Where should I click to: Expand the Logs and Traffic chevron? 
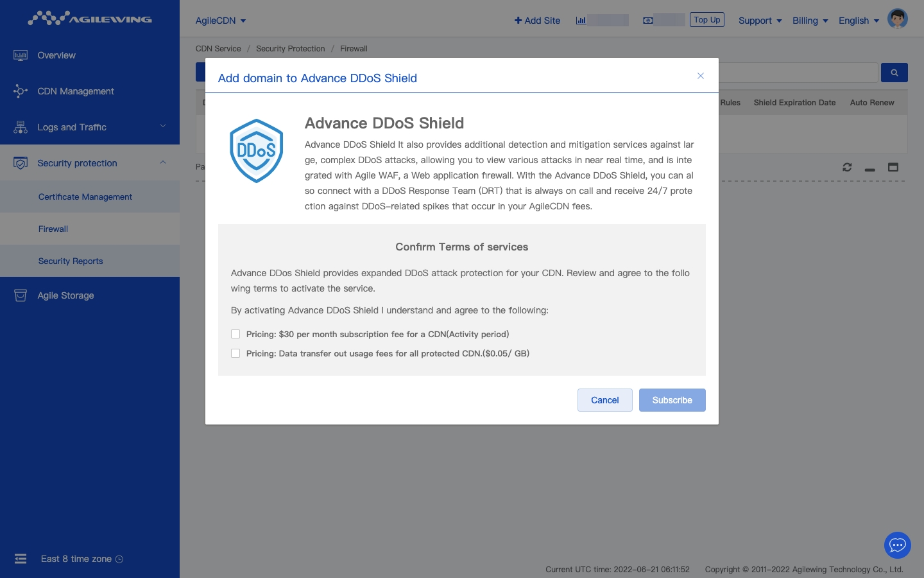163,126
